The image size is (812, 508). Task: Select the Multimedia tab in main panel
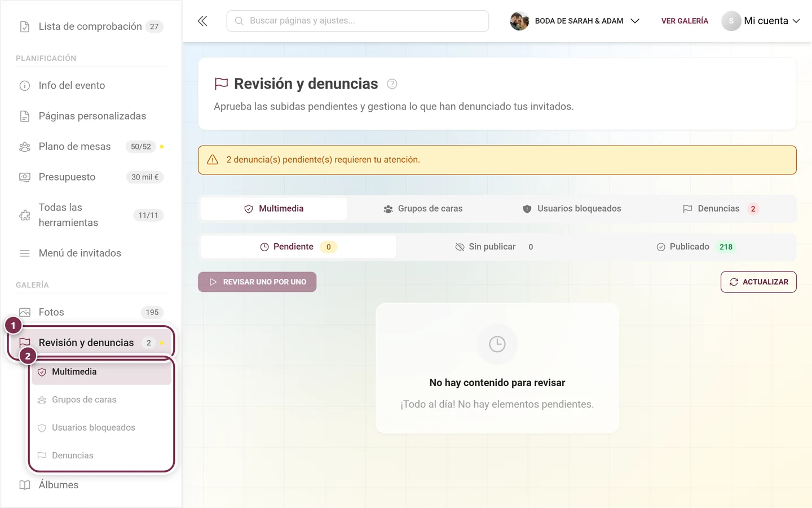coord(273,209)
